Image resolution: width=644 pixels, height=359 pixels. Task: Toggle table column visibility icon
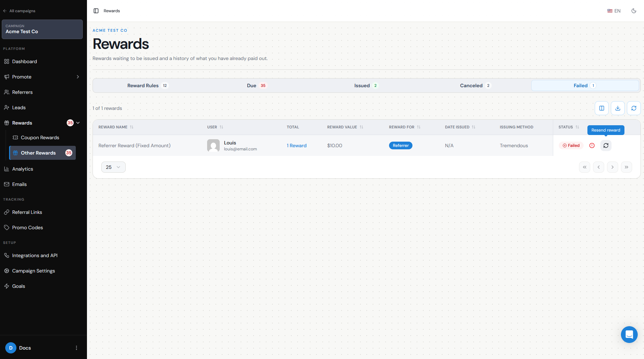pos(602,108)
